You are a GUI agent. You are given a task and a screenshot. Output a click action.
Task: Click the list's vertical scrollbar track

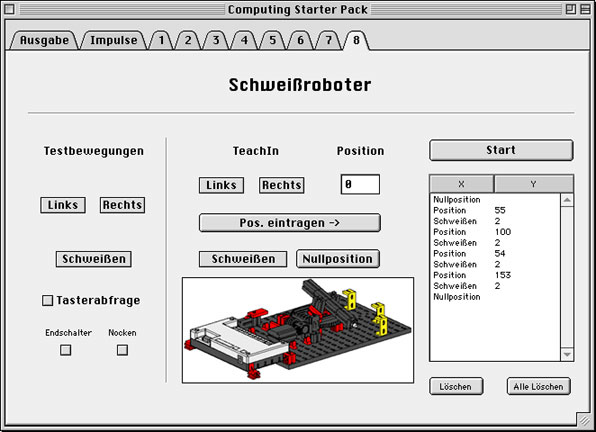567,277
